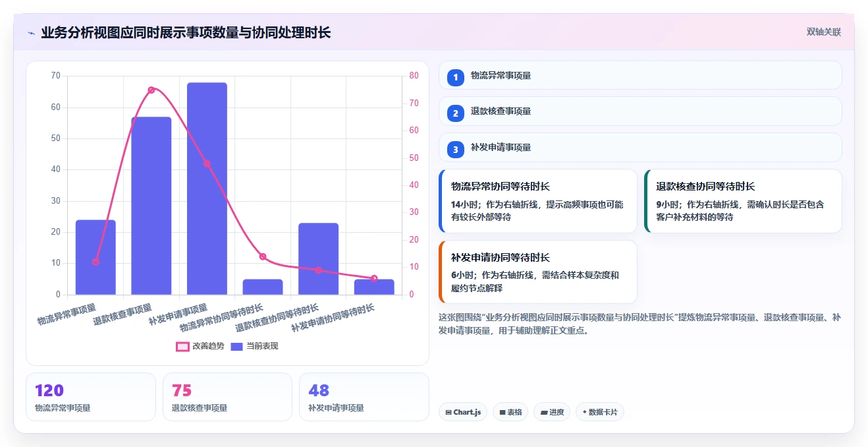Click the 进度 tag
868x447 pixels.
pyautogui.click(x=552, y=412)
